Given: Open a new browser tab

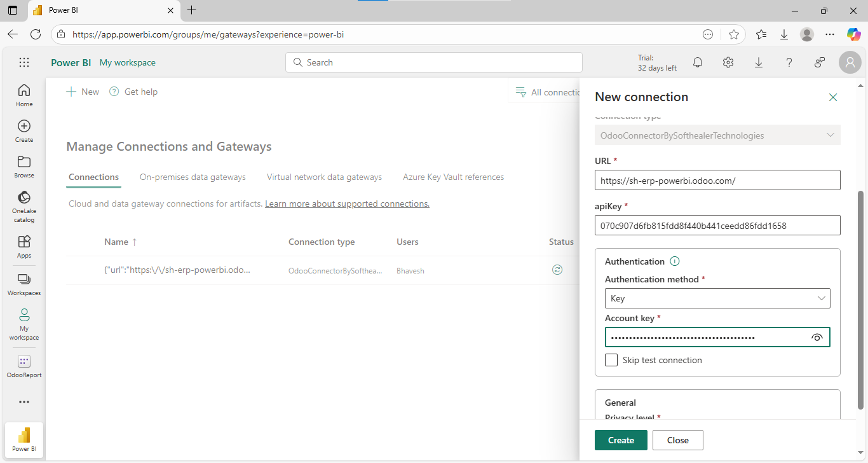Looking at the screenshot, I should (192, 10).
